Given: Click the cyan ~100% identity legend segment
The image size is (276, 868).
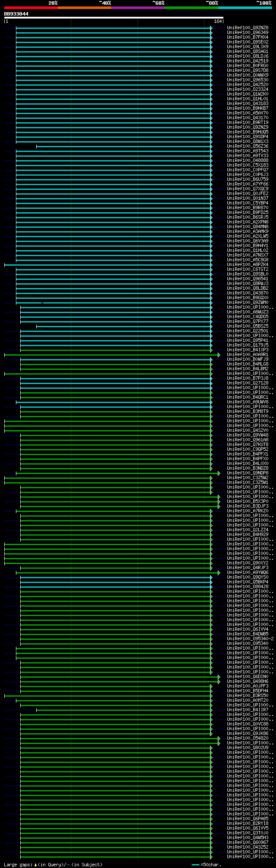Looking at the screenshot, I should point(245,8).
